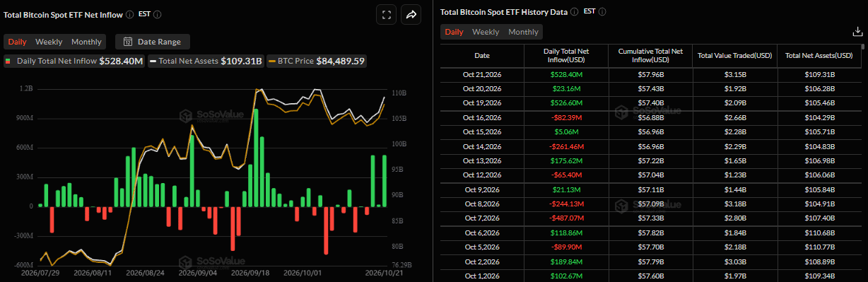Click Daily Total Net Inflow(USD) column header
868x282 pixels.
pos(566,55)
